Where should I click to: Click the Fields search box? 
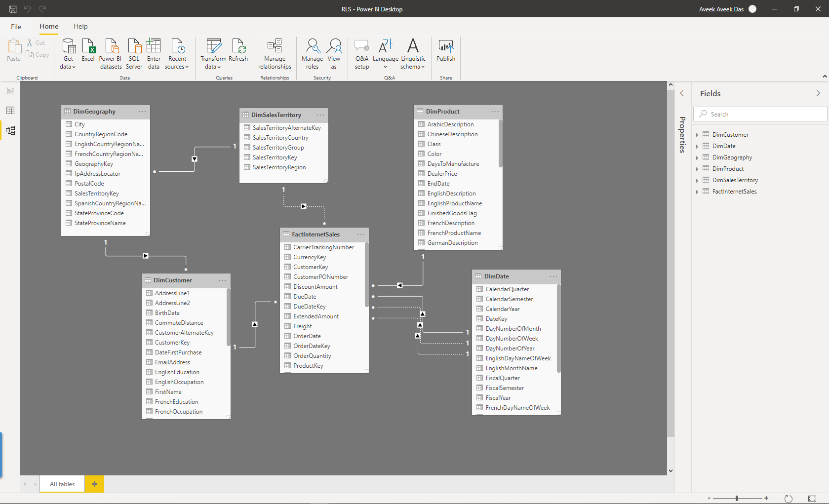759,114
